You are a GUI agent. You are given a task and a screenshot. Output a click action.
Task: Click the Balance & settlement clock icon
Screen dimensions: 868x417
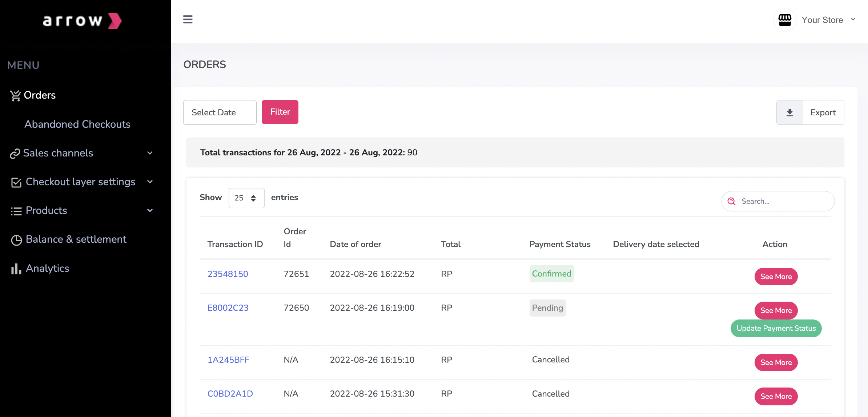[x=16, y=240]
